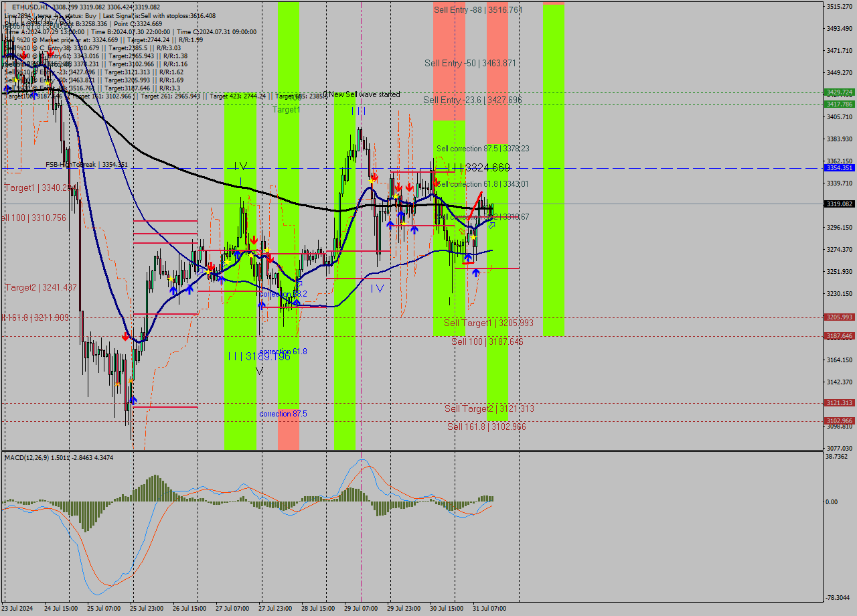The width and height of the screenshot is (857, 616).
Task: Click the green 'Target1' zone label
Action: [x=286, y=109]
